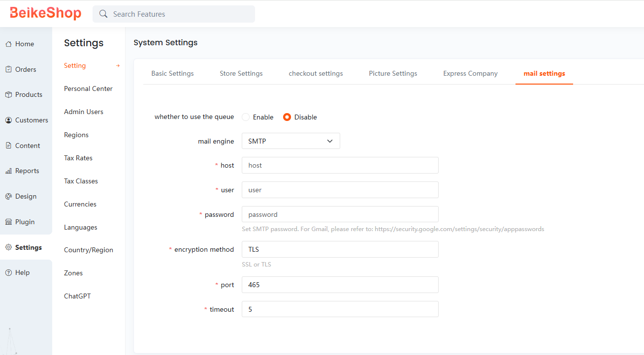Click the port field showing 465
This screenshot has width=644, height=355.
point(340,285)
